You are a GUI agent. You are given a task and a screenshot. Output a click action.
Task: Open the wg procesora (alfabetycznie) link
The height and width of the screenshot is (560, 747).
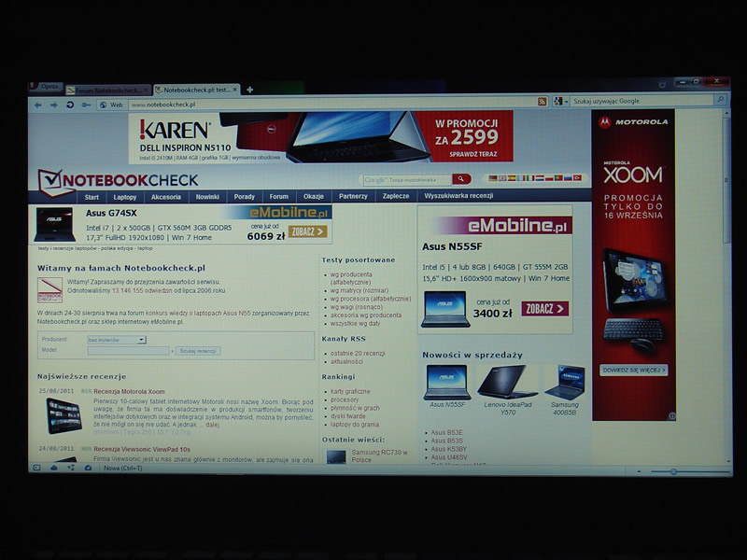370,299
